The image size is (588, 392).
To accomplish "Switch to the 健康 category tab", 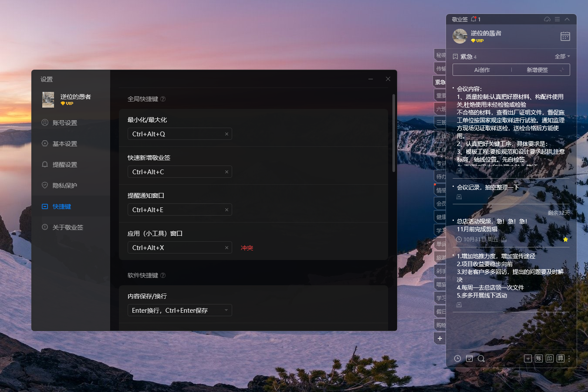I will tap(440, 217).
